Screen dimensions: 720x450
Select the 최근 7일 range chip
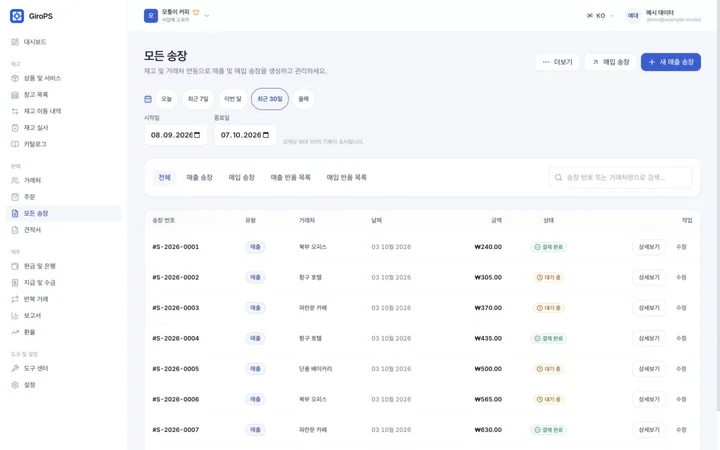click(198, 99)
